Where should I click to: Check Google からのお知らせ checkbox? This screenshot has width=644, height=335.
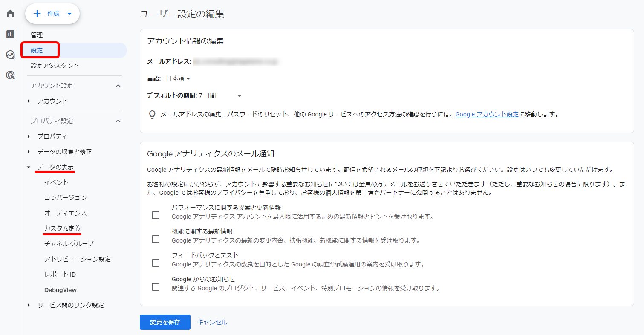click(x=156, y=287)
